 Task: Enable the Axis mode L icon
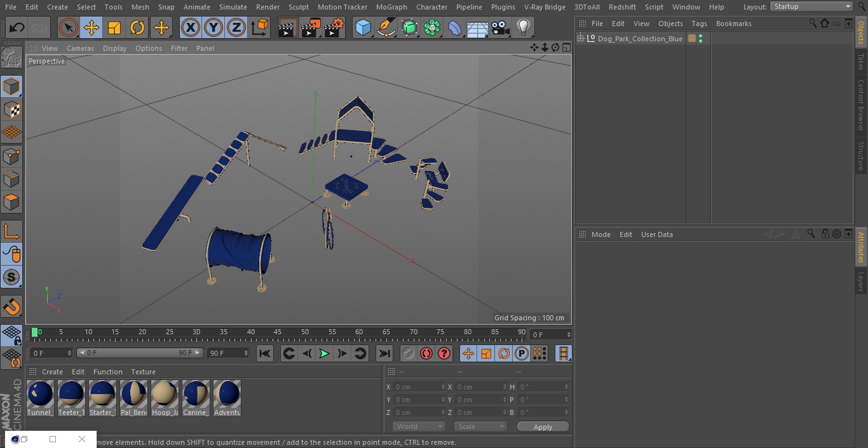pos(11,231)
